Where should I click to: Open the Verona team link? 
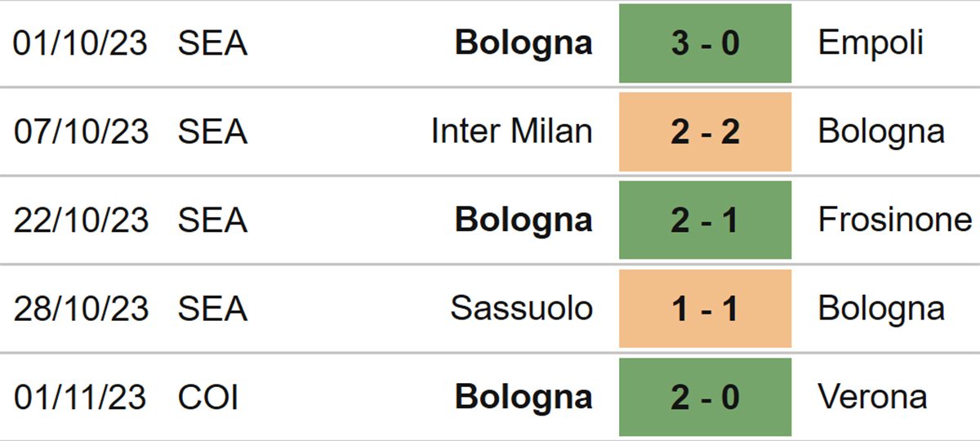point(872,397)
